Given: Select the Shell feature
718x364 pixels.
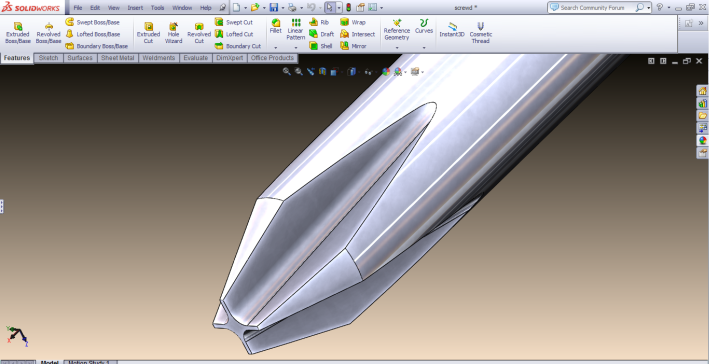Looking at the screenshot, I should tap(321, 46).
